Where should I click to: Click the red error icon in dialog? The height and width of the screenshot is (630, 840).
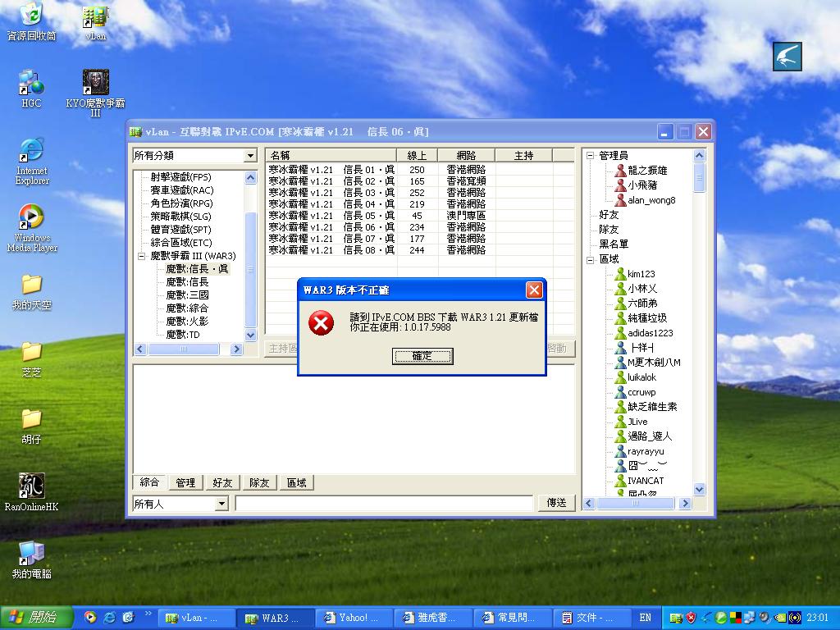click(321, 323)
